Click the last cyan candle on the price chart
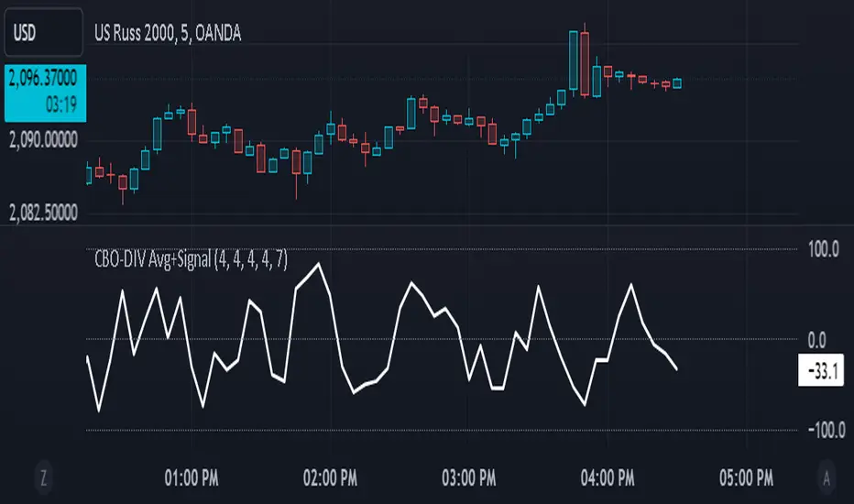The height and width of the screenshot is (504, 854). (x=677, y=83)
